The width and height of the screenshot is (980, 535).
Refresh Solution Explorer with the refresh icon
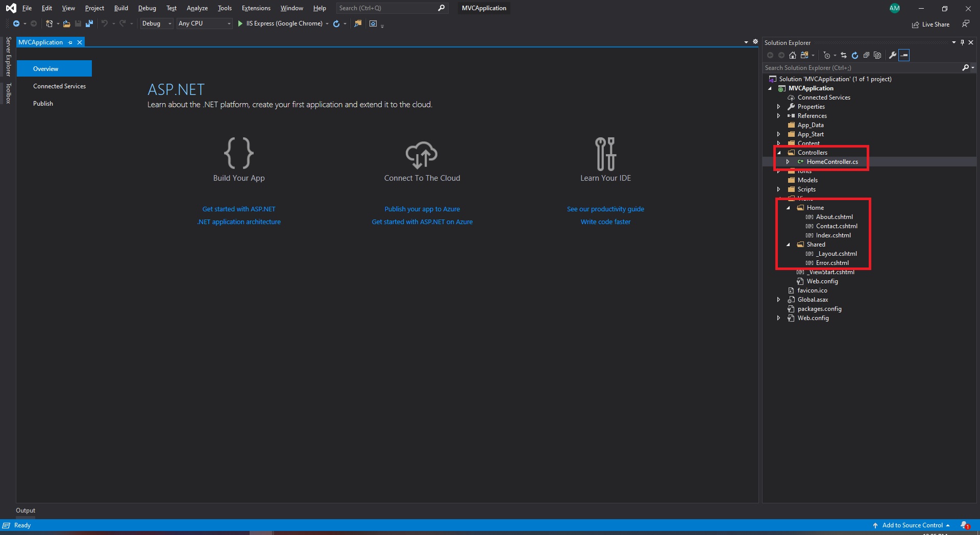[x=855, y=55]
